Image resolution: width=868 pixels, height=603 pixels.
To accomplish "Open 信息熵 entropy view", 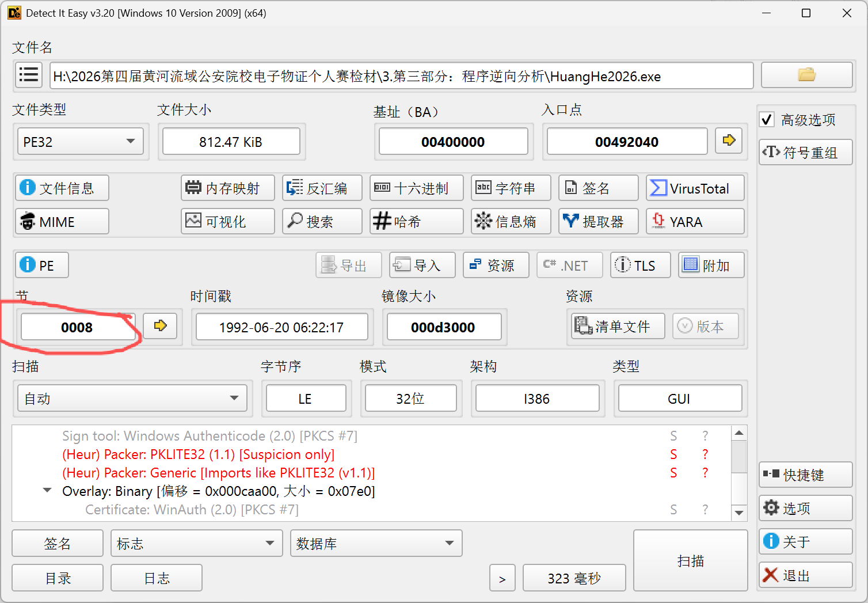I will coord(511,221).
